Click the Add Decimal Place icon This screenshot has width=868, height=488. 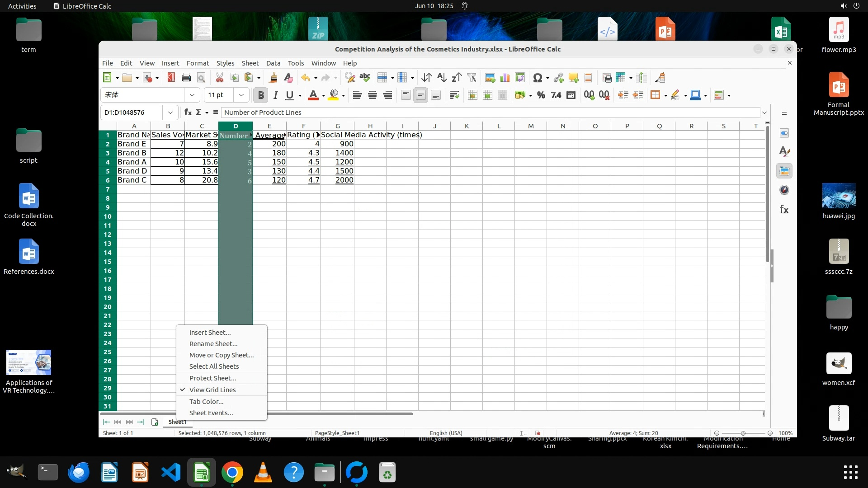pyautogui.click(x=589, y=95)
